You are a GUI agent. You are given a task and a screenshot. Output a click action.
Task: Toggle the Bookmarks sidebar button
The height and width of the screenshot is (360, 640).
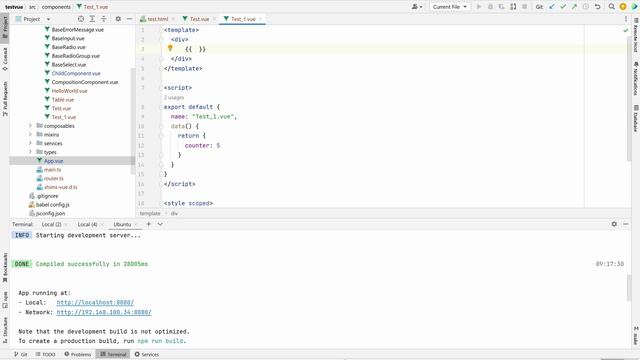pyautogui.click(x=5, y=267)
